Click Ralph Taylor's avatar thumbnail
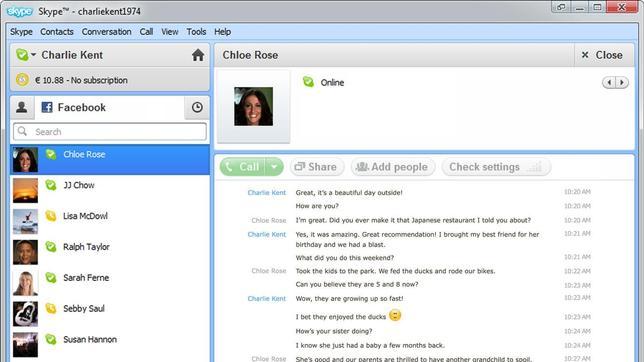The height and width of the screenshot is (362, 644). coord(25,252)
